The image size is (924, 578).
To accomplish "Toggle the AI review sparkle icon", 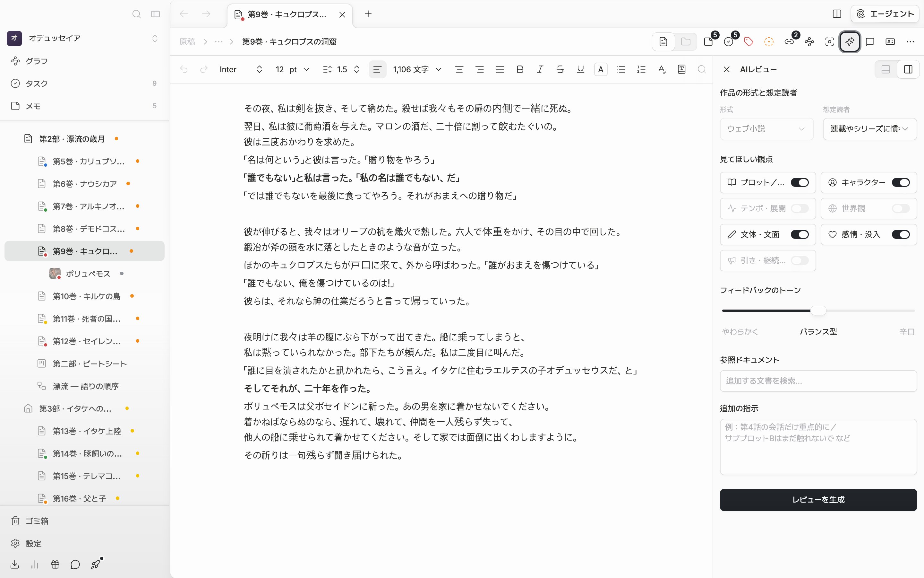I will tap(850, 41).
